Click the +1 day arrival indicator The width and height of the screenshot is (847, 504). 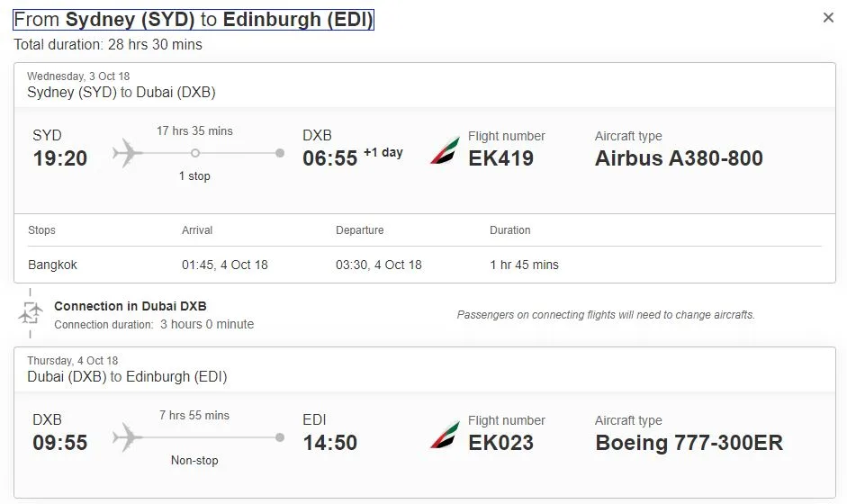(x=383, y=153)
